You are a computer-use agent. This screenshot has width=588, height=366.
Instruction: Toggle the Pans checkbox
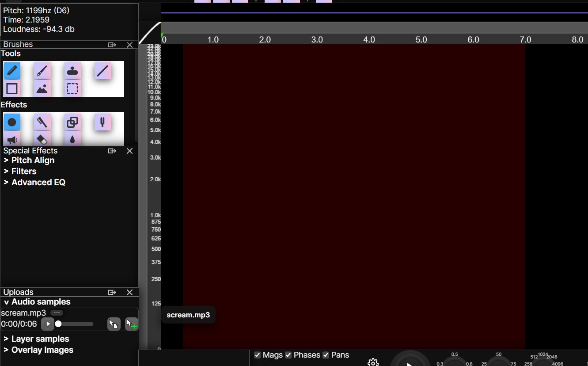click(x=326, y=355)
